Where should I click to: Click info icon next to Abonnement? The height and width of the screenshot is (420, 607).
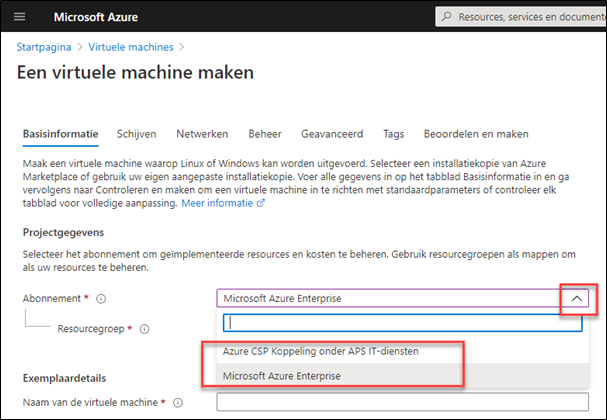[101, 299]
